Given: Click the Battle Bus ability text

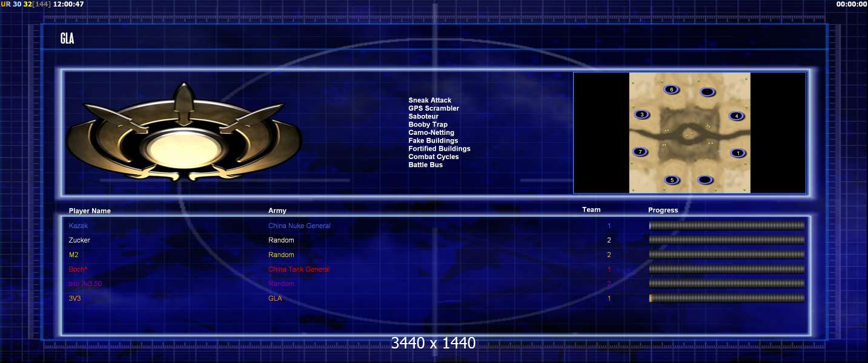Looking at the screenshot, I should pyautogui.click(x=425, y=165).
